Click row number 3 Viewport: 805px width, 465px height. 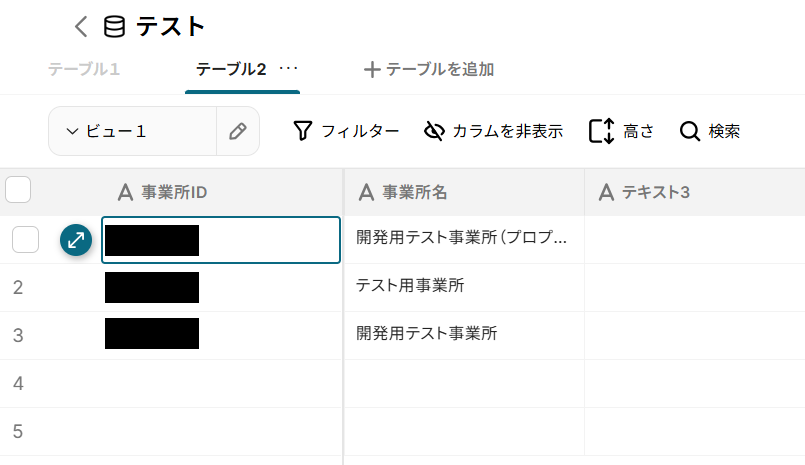[18, 336]
